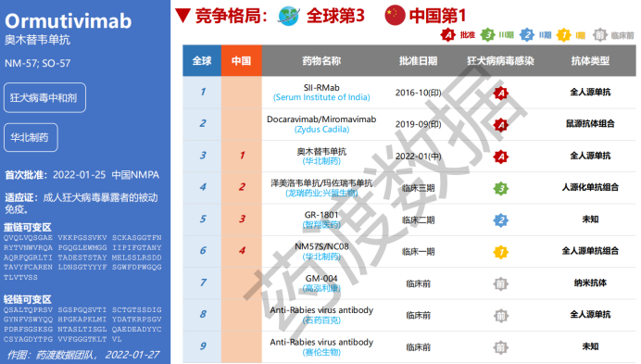Click the 纳米抗体 antibody type cell
641x364 pixels.
pyautogui.click(x=590, y=282)
